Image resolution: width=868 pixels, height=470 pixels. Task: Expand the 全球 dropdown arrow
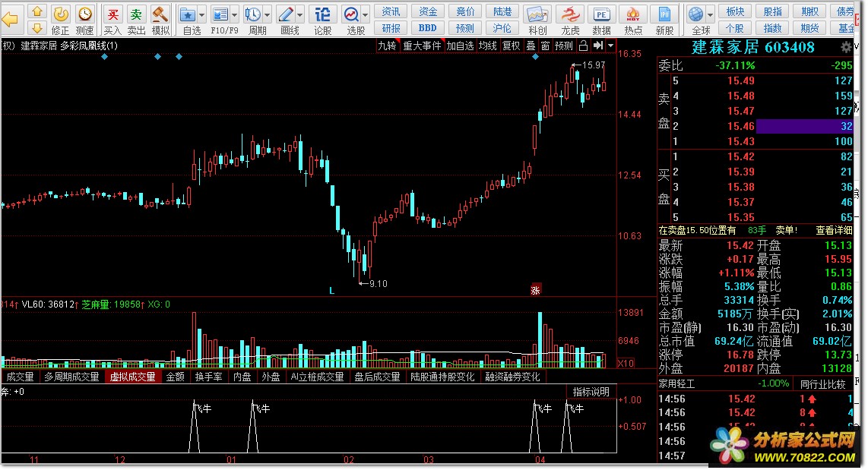coord(710,15)
